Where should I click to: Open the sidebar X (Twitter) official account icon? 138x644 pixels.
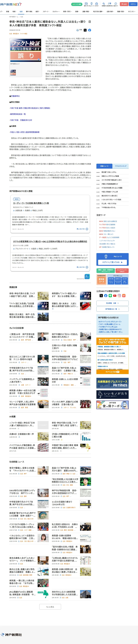(101, 295)
